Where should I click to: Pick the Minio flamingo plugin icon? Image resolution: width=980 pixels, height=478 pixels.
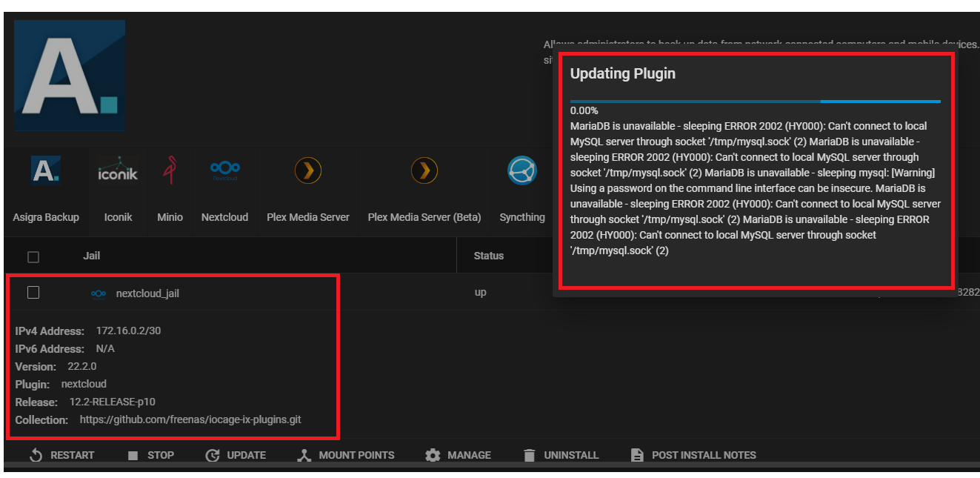click(x=170, y=171)
